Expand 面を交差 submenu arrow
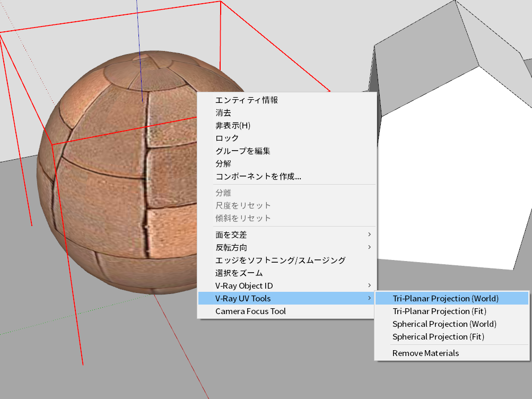Image resolution: width=532 pixels, height=399 pixels. click(369, 235)
